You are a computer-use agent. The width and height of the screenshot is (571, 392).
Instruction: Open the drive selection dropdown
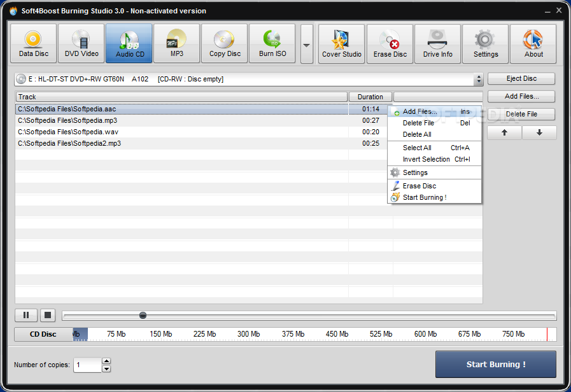(x=479, y=79)
